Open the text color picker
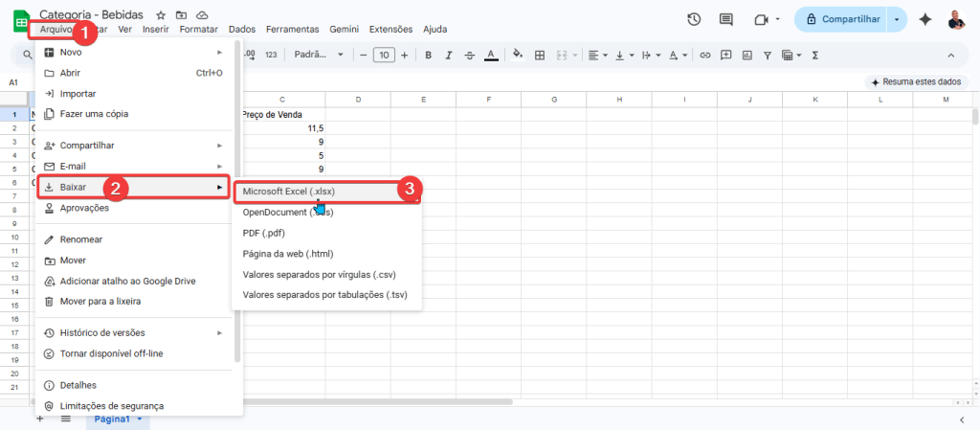Screen dimensions: 980x430 pyautogui.click(x=491, y=55)
